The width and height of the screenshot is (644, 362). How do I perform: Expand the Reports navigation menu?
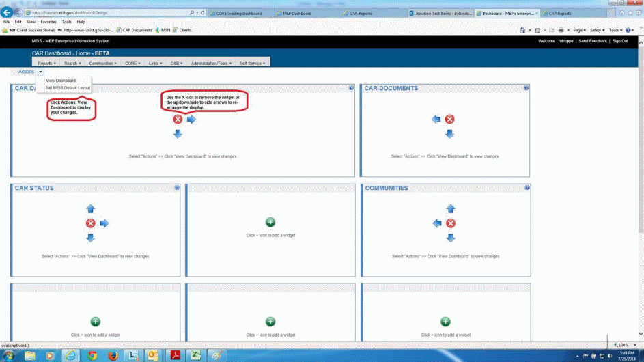(x=46, y=64)
